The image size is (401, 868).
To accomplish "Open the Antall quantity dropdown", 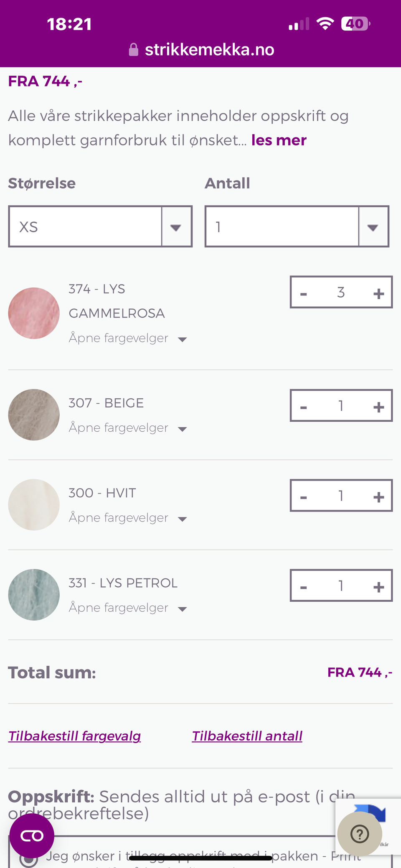I will tap(297, 227).
